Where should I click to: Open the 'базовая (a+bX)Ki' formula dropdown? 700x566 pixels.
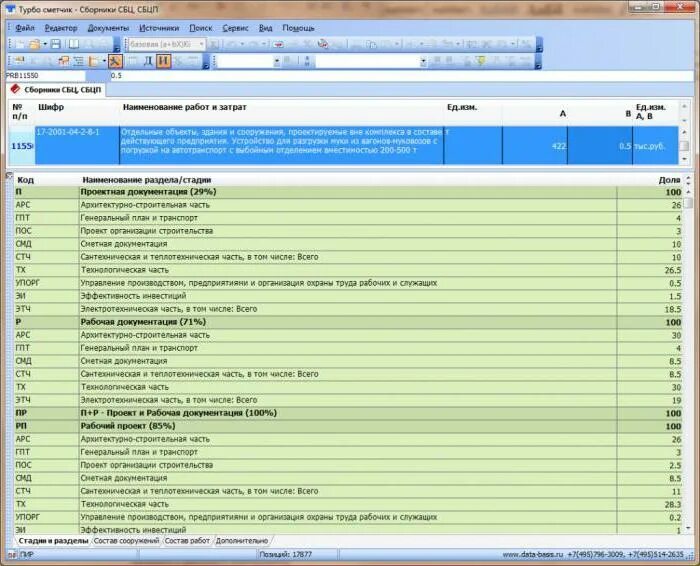(202, 44)
